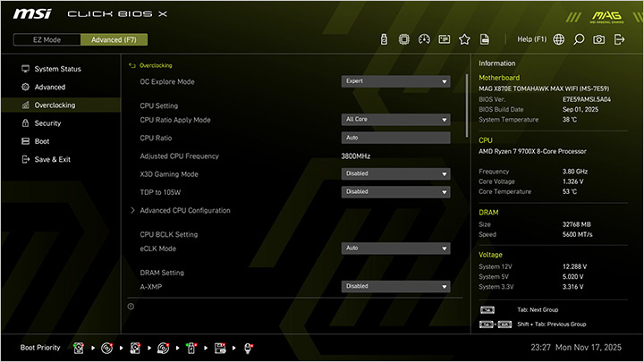644x362 pixels.
Task: Click the CPU Setting heading
Action: pyautogui.click(x=159, y=105)
